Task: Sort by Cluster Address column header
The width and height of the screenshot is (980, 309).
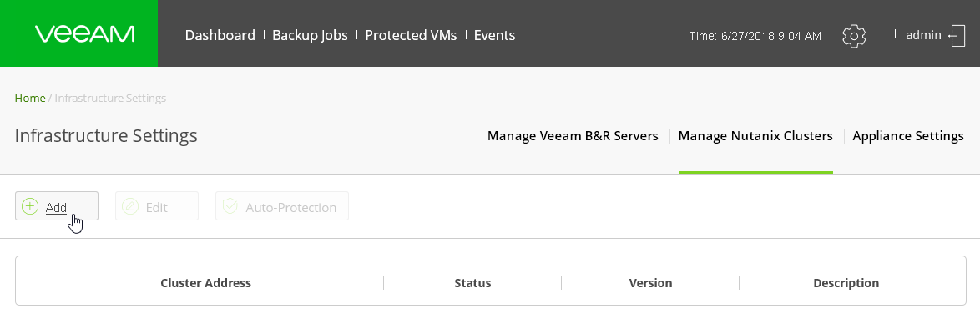Action: point(205,283)
